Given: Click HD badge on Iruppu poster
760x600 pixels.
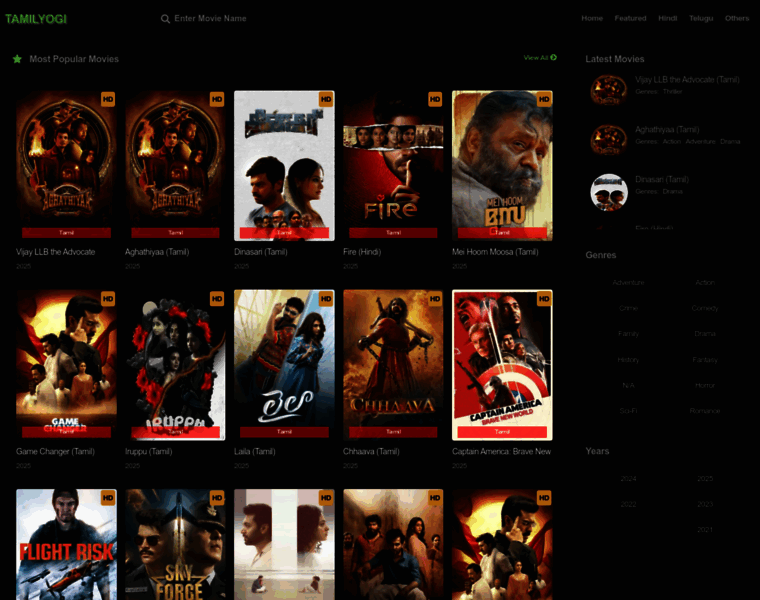Looking at the screenshot, I should coord(217,299).
